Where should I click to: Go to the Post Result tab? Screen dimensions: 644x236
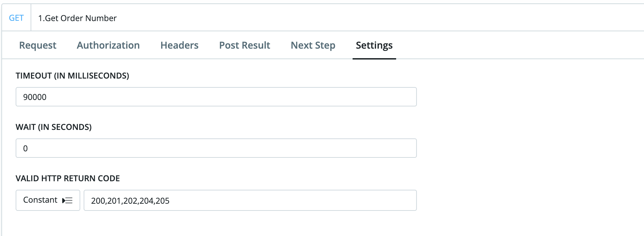tap(244, 45)
